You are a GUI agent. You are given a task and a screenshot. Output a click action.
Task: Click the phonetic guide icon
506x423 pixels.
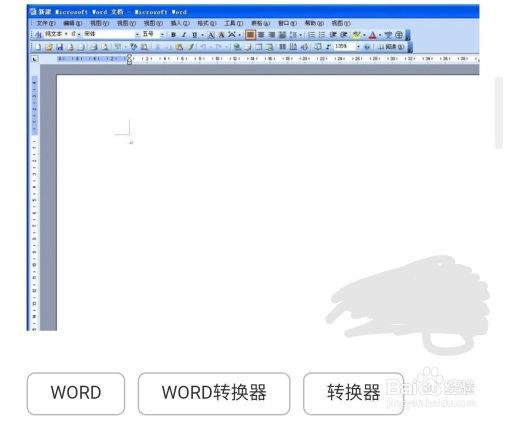coord(388,35)
